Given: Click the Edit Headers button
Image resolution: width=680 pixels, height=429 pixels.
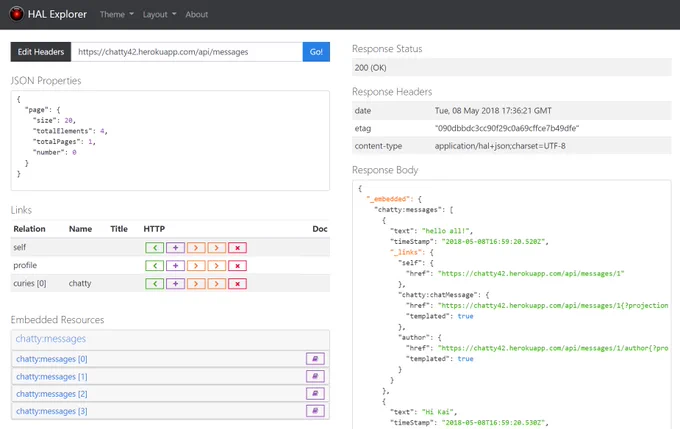Looking at the screenshot, I should point(41,52).
